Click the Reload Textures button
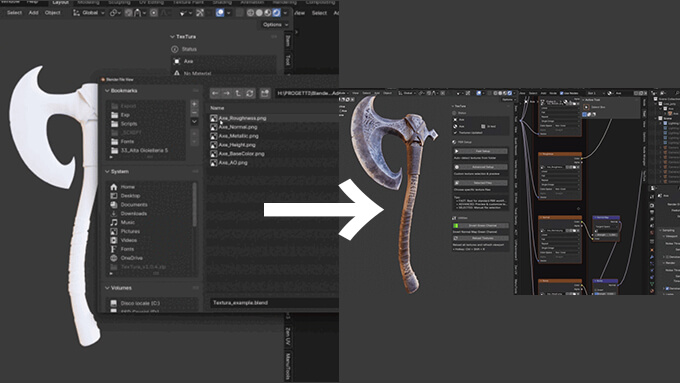Screen dimensions: 680x383 (481, 238)
